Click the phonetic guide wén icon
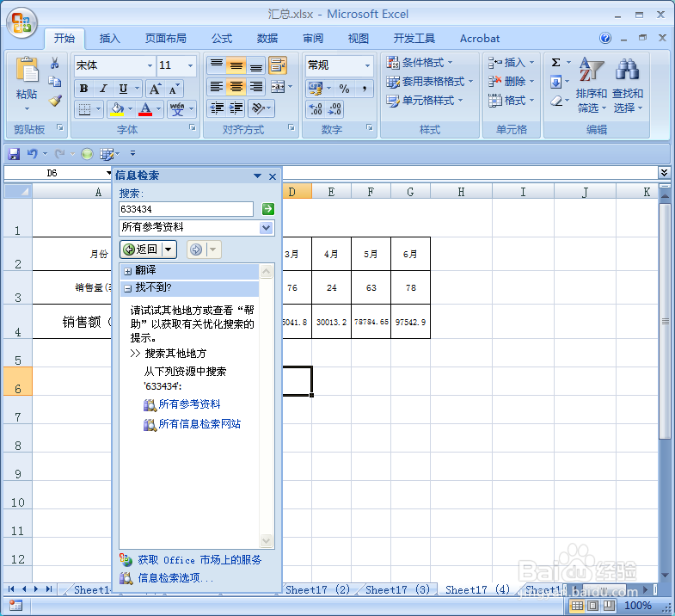Image resolution: width=675 pixels, height=616 pixels. pos(177,109)
